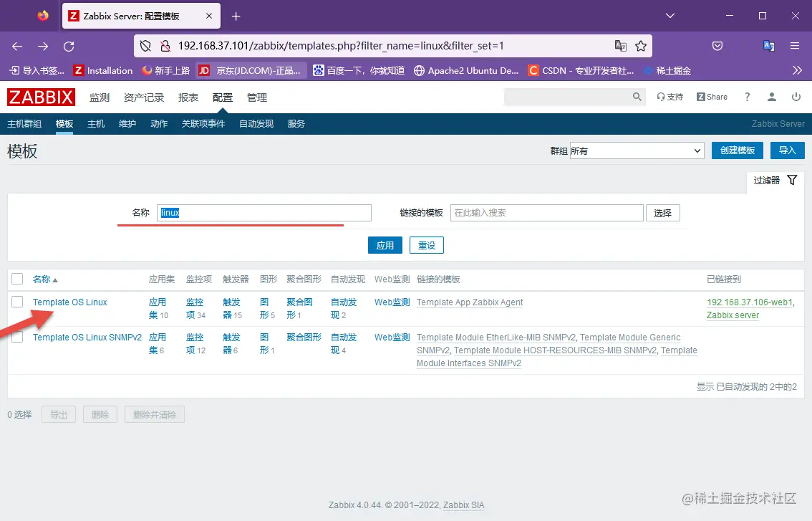This screenshot has width=812, height=521.
Task: Tick the checkbox beside Template OS Linux
Action: (x=17, y=302)
